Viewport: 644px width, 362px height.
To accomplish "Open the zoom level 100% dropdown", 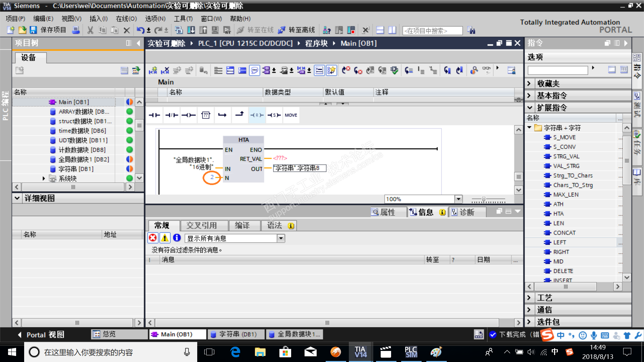I will (459, 199).
